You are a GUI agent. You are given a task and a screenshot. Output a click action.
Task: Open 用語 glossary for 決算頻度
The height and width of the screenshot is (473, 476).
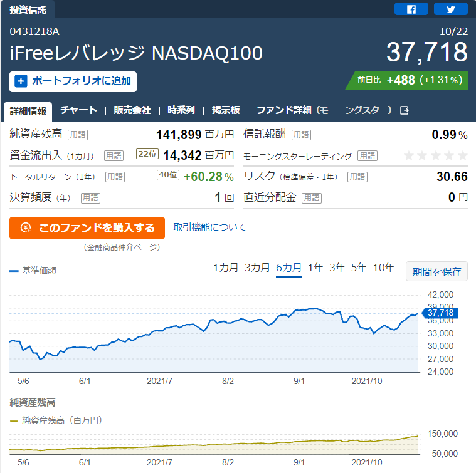pyautogui.click(x=90, y=198)
